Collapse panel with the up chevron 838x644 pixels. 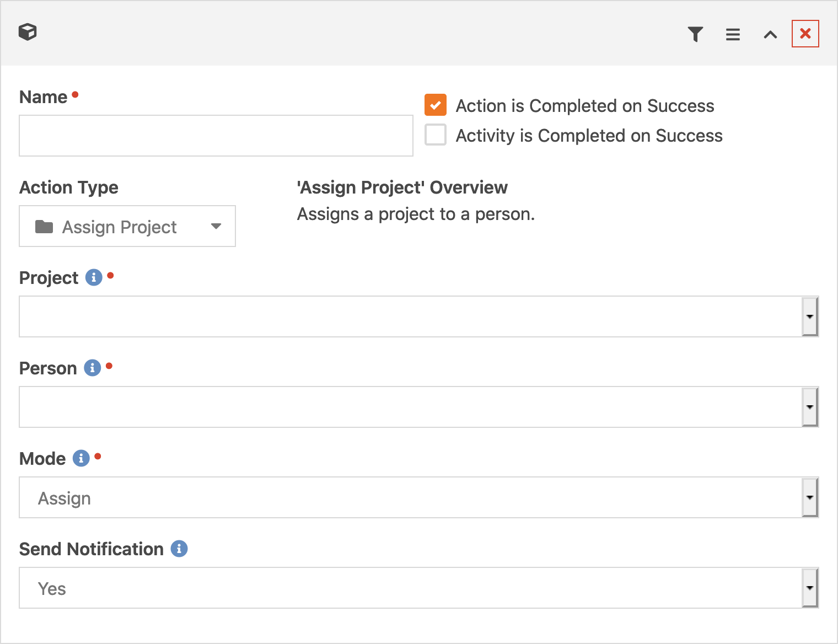(770, 35)
